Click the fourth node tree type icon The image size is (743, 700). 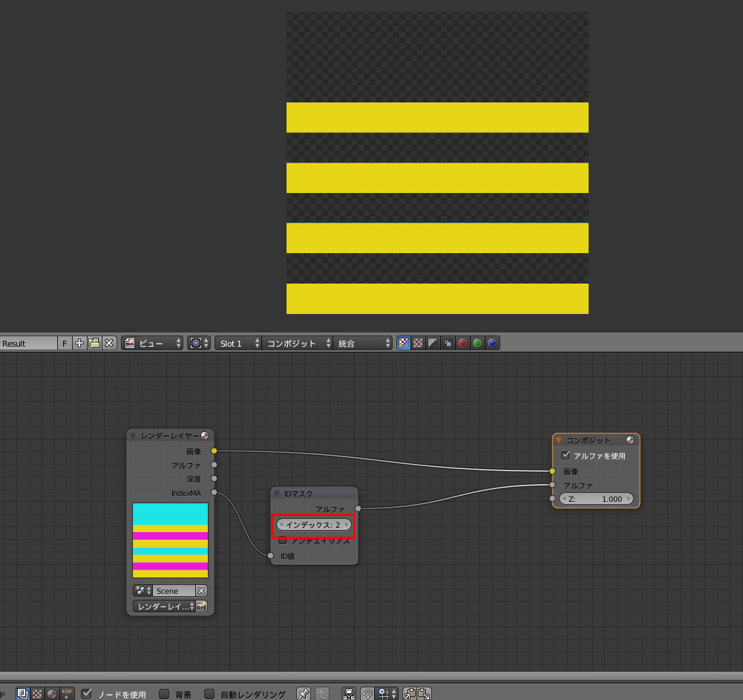tap(68, 693)
